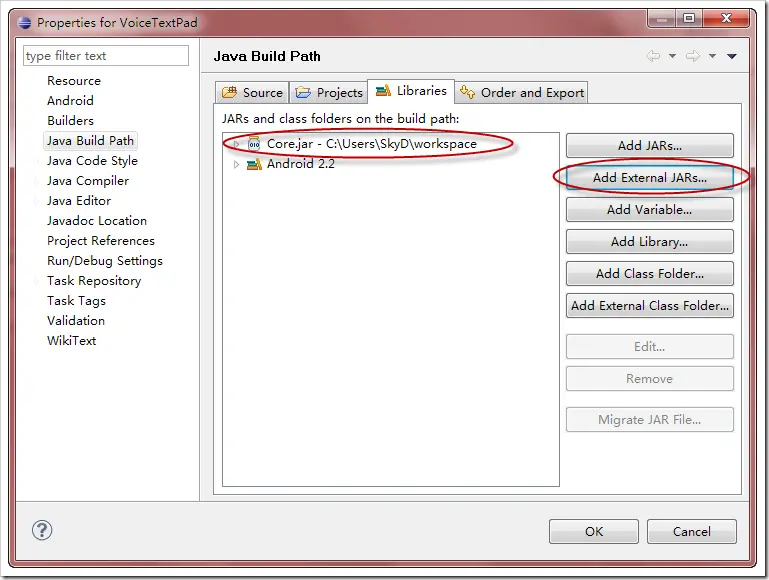Screen dimensions: 769x580
Task: Focus the type filter text field
Action: coord(106,55)
